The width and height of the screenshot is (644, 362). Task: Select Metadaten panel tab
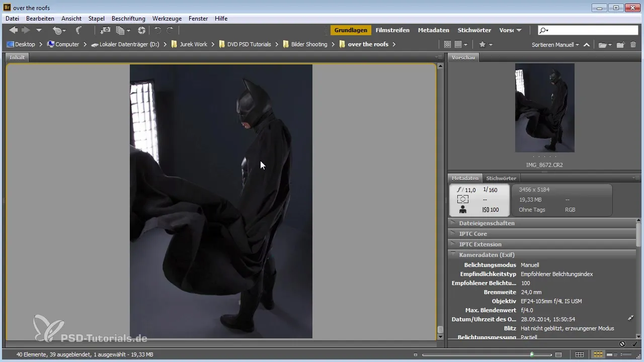[465, 178]
